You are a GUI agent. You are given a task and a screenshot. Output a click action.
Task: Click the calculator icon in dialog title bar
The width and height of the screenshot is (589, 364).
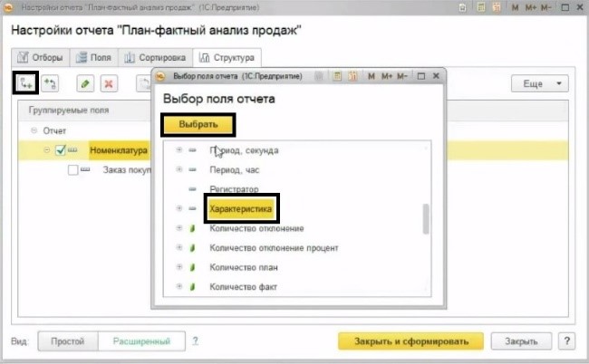352,77
